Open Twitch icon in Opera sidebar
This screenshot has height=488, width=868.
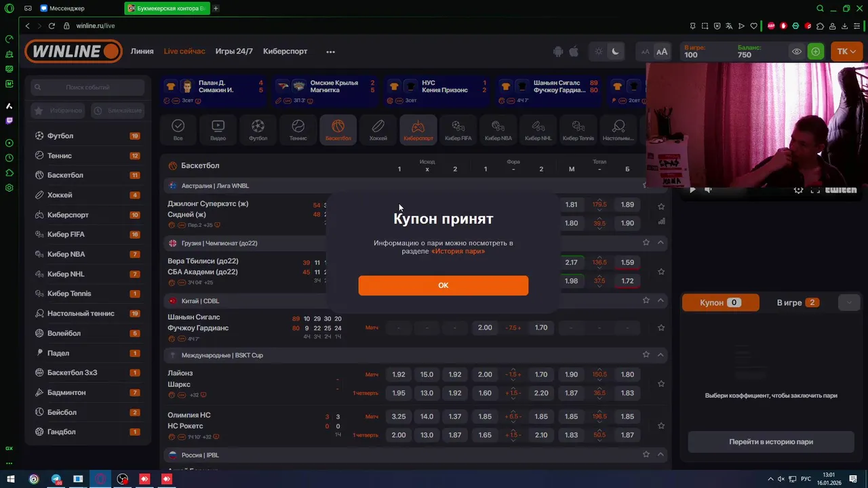9,121
